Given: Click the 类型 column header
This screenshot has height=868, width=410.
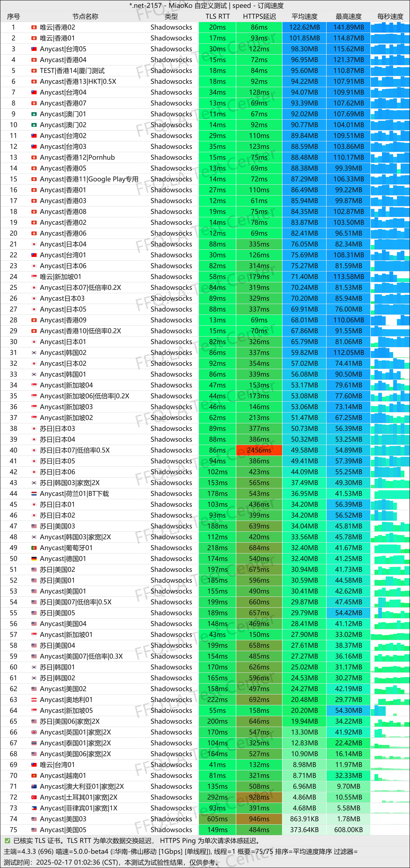Looking at the screenshot, I should [x=171, y=16].
